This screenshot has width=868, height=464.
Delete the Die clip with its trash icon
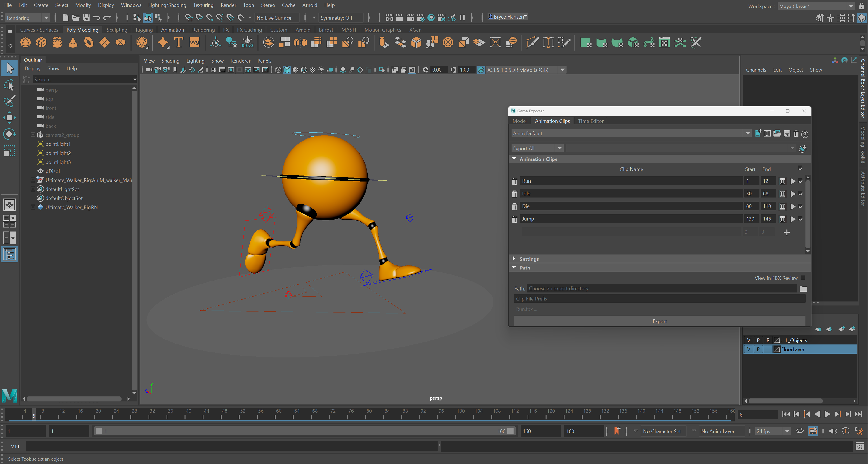[x=514, y=206]
